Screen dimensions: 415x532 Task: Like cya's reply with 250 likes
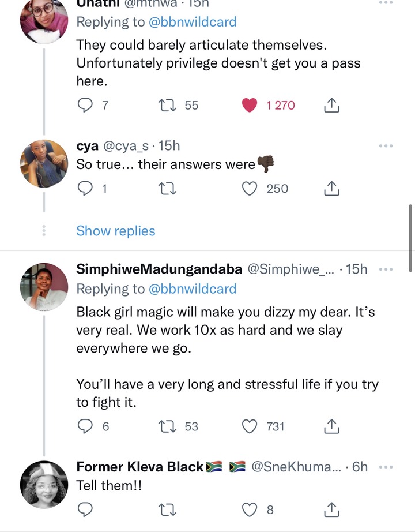(250, 189)
